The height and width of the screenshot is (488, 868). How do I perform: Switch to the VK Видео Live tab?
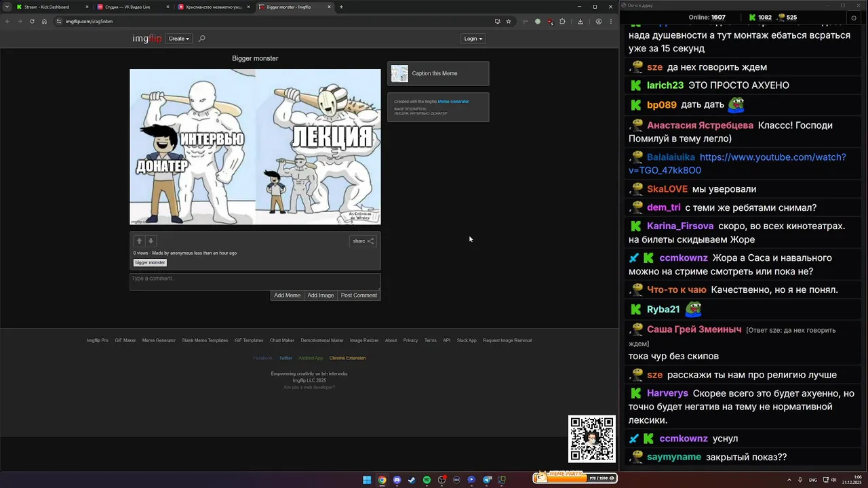[133, 7]
